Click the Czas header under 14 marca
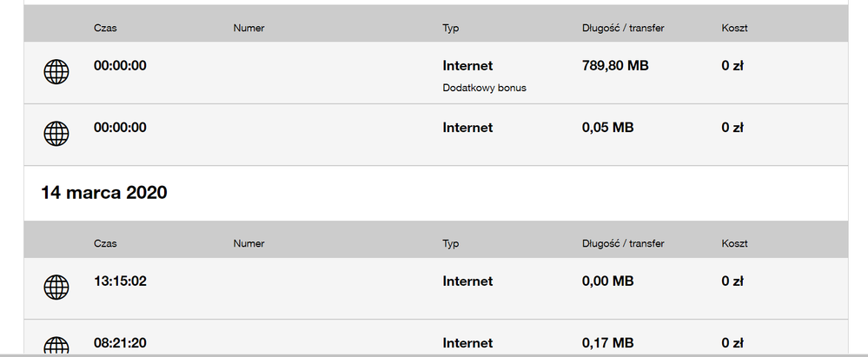 click(105, 244)
